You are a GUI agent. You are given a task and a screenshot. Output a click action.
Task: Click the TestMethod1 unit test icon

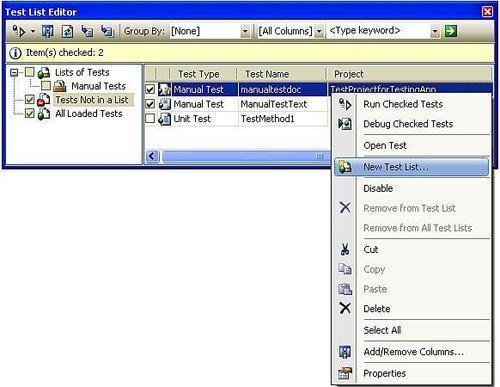tap(164, 119)
